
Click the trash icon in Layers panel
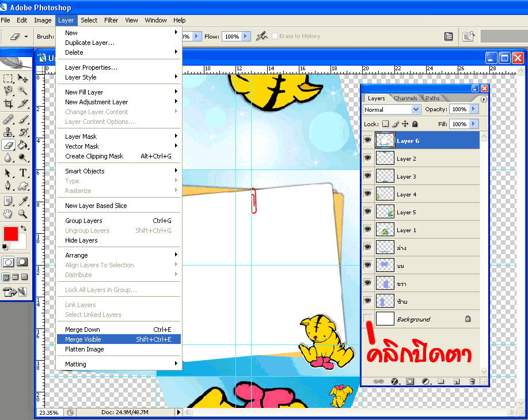(x=472, y=381)
